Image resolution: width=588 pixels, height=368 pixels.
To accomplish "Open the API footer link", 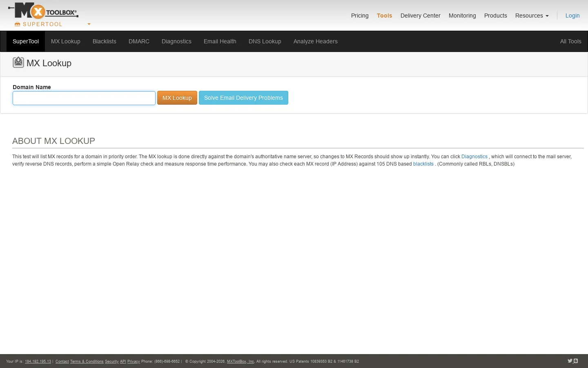I will point(123,361).
